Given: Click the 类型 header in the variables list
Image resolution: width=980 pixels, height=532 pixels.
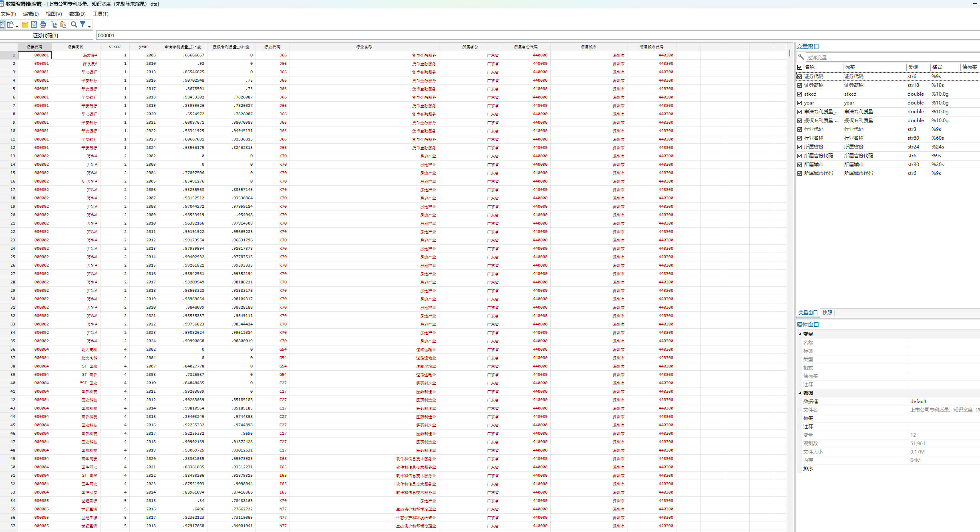Looking at the screenshot, I should 913,67.
